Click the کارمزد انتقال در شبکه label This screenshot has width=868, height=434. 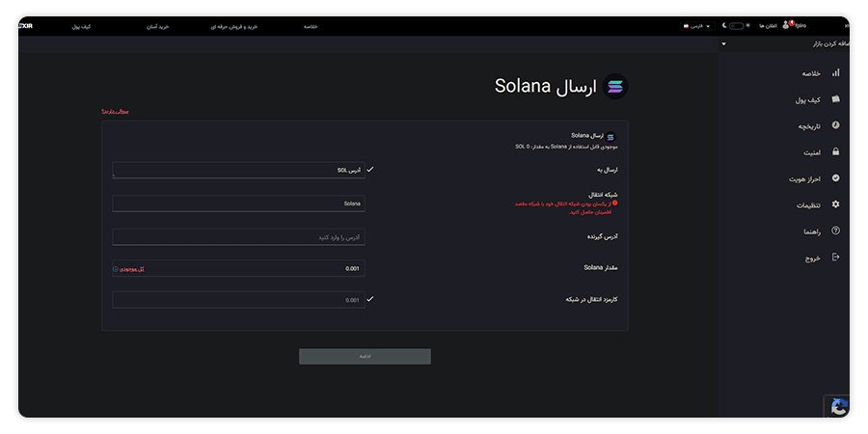point(591,299)
